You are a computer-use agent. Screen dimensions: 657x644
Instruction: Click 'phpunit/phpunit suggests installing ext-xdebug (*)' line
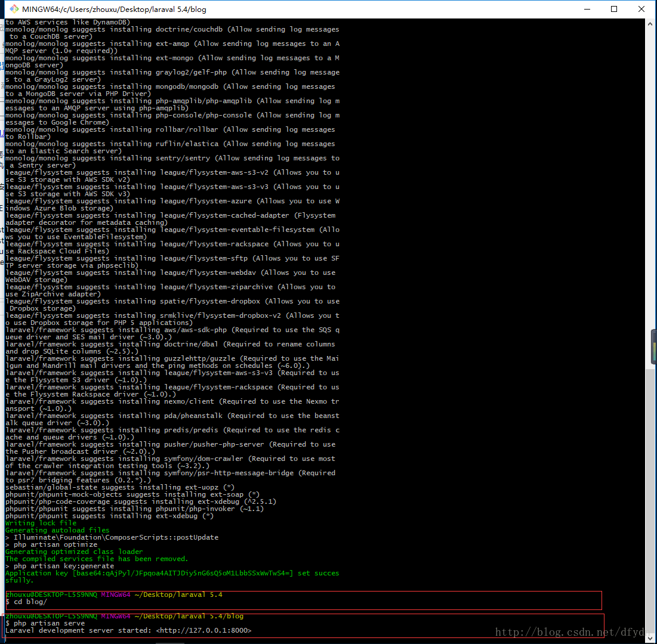pos(109,516)
